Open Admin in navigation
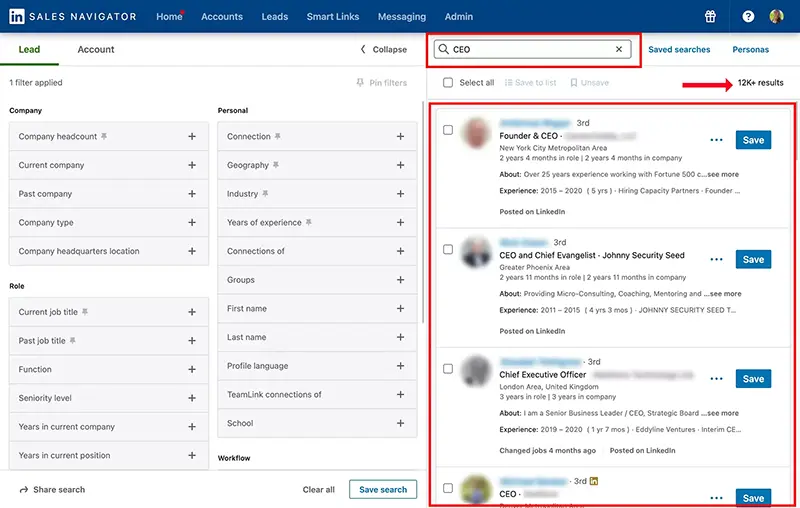Viewport: 800px width, 508px height. 459,16
